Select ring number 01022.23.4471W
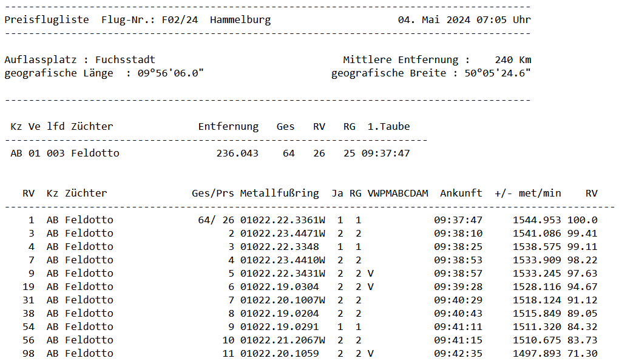 pos(283,234)
